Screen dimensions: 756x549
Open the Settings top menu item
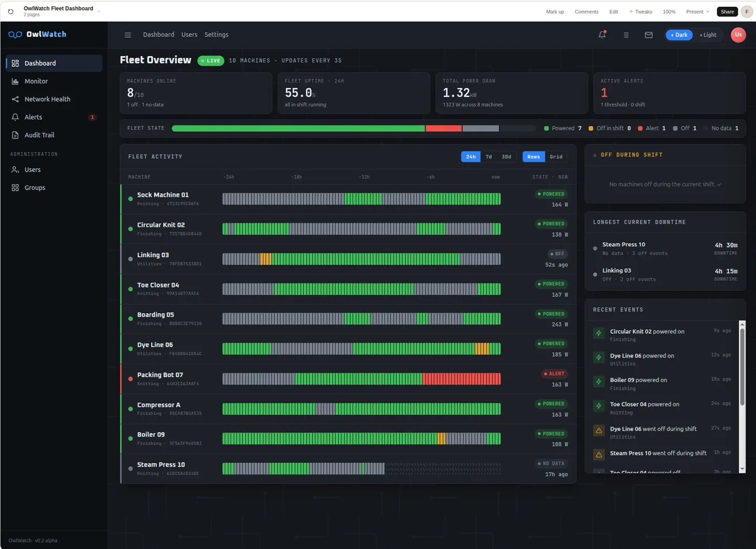tap(216, 35)
